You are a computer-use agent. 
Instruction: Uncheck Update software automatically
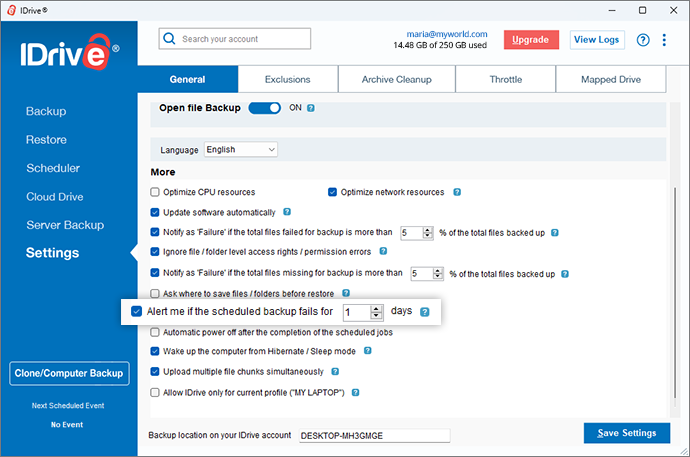[x=155, y=212]
